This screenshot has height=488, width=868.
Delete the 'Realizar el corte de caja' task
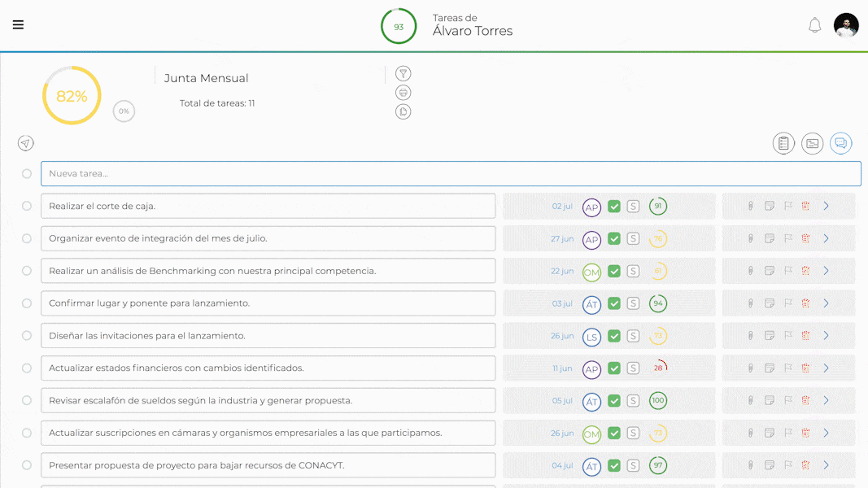pyautogui.click(x=805, y=206)
